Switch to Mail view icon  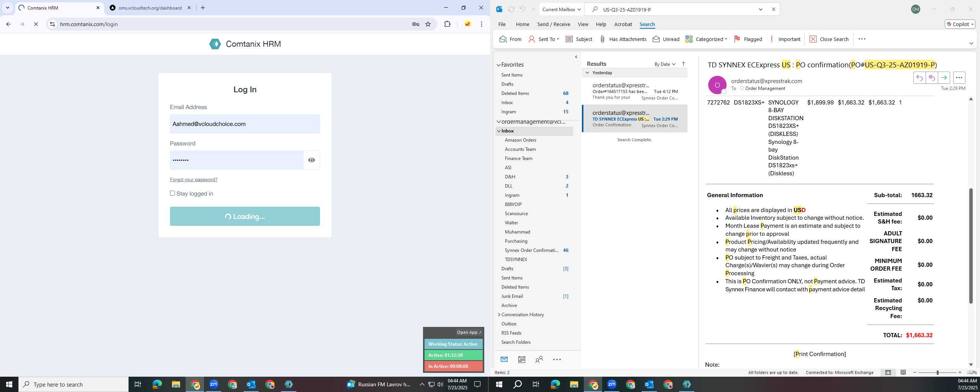point(504,359)
